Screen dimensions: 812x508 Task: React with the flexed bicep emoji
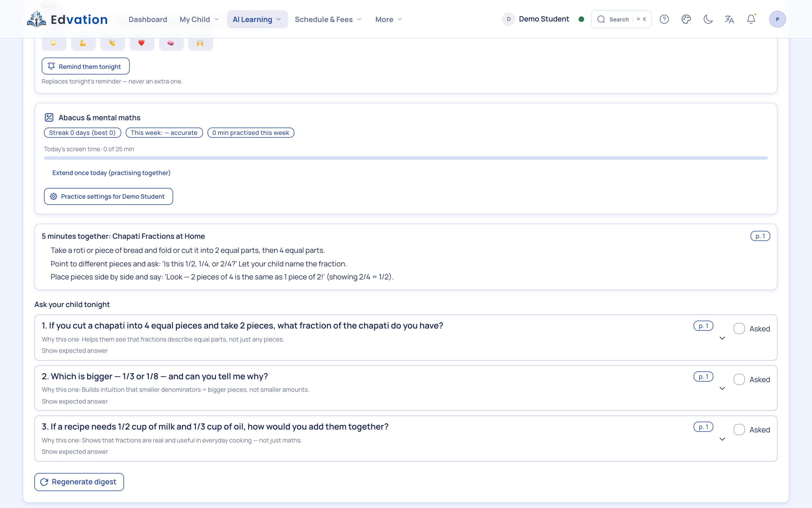coord(83,43)
